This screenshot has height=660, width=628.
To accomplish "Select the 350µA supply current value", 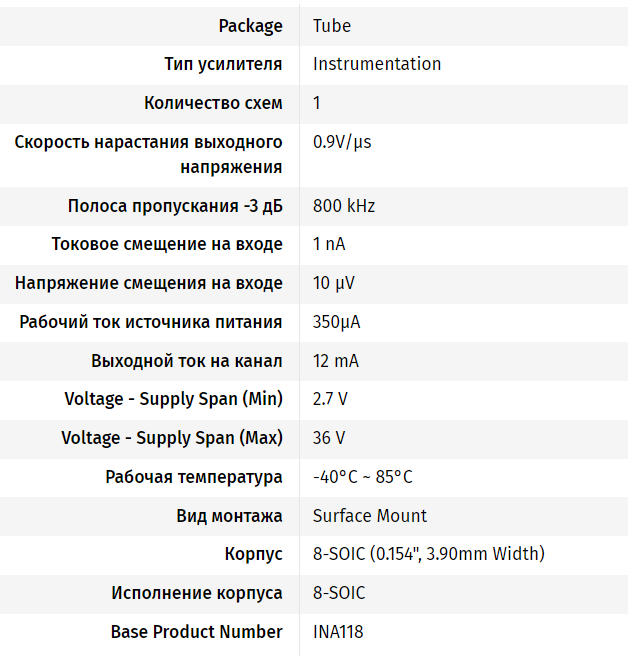I will click(x=336, y=322).
